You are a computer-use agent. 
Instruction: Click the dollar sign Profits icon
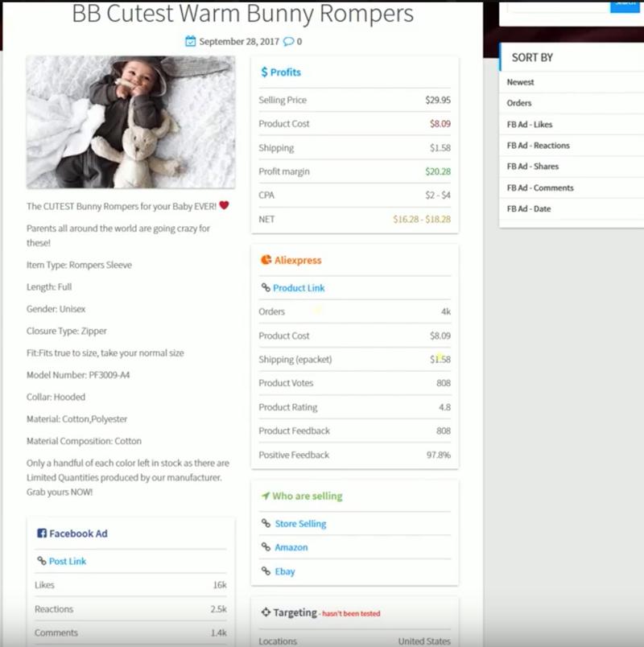264,72
